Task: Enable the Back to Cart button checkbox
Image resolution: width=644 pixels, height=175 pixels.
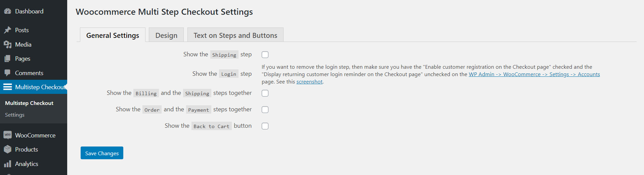Action: coord(265,126)
